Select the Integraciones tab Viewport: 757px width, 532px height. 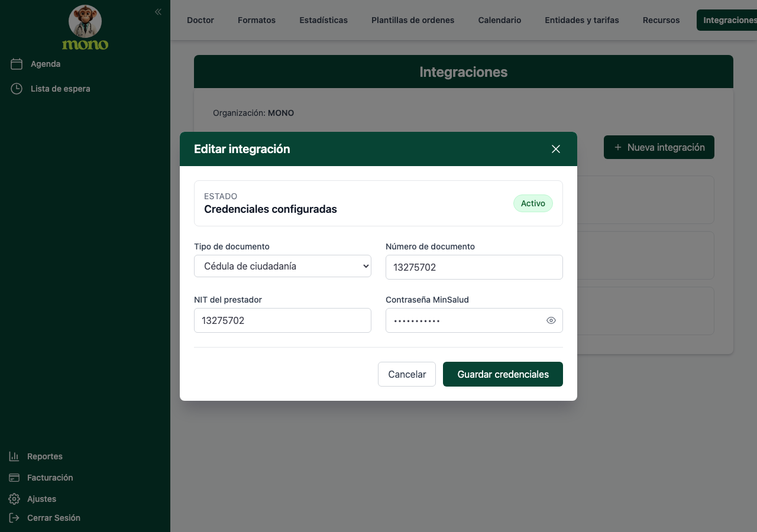(x=727, y=20)
